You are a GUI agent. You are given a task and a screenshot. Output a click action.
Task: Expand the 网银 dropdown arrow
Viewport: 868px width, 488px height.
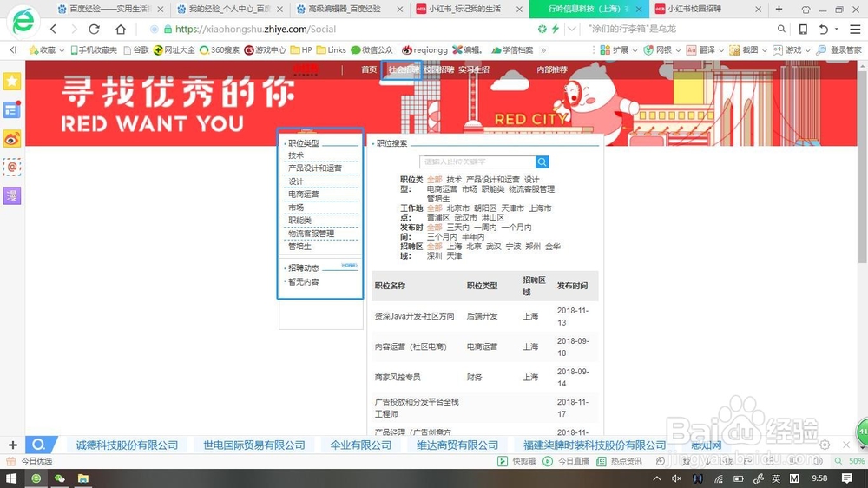tap(678, 50)
